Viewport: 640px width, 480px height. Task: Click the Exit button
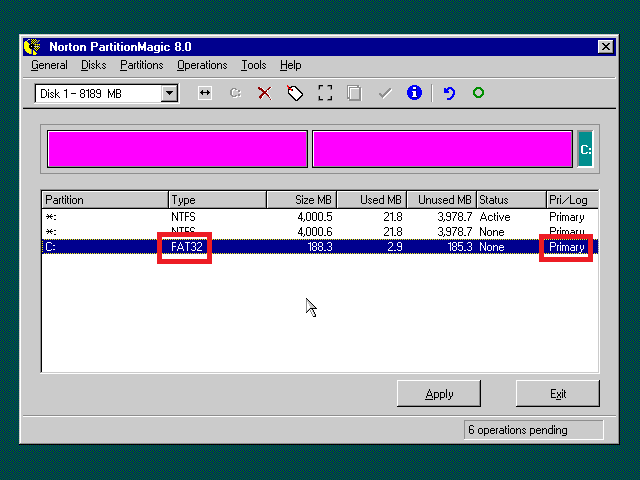[x=558, y=393]
